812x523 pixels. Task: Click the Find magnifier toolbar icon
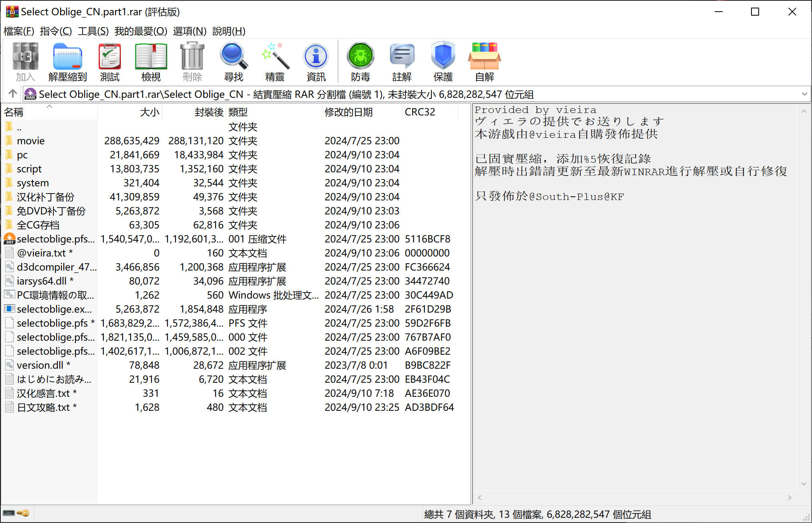233,61
